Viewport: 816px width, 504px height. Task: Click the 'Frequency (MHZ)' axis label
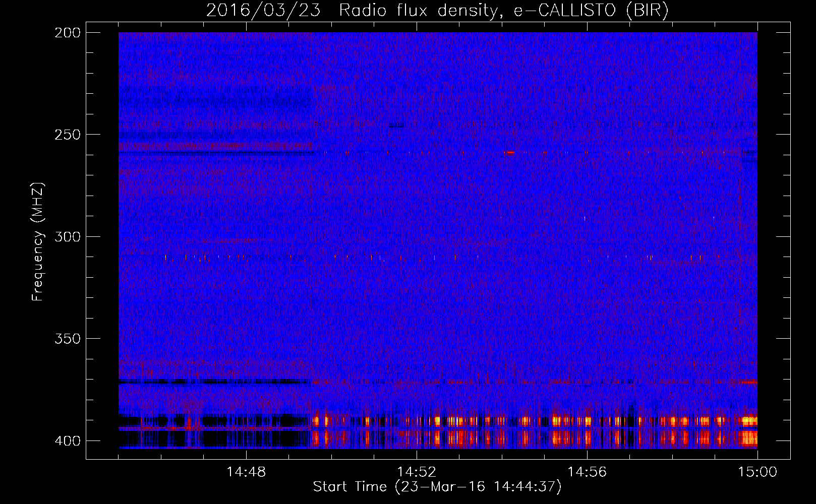point(38,242)
